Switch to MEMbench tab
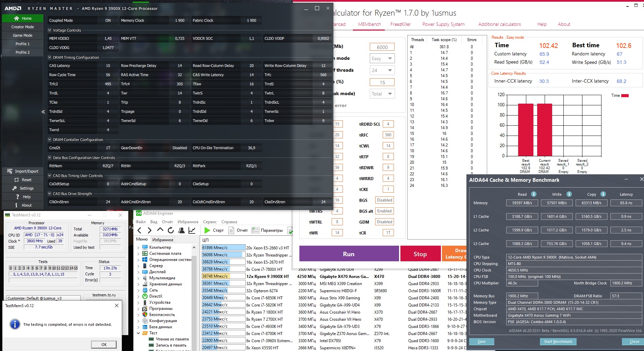The height and width of the screenshot is (351, 644). 369,24
